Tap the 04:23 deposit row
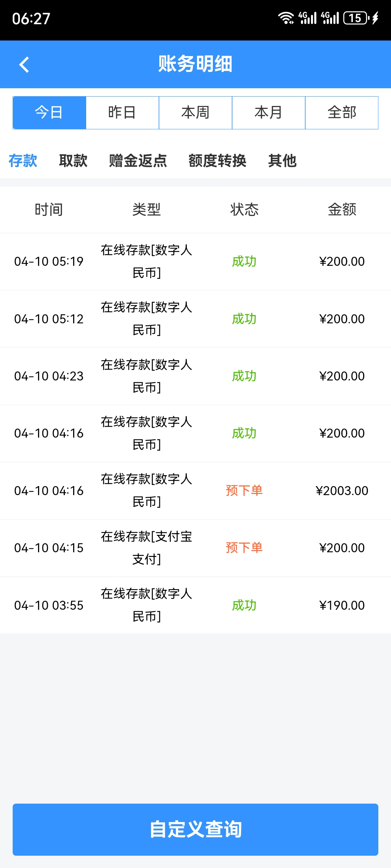 click(x=195, y=376)
